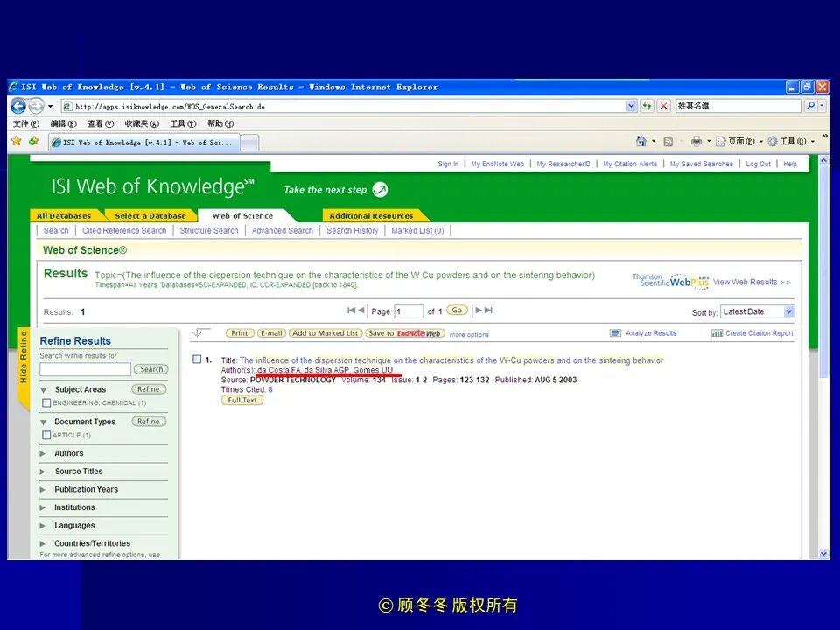Image resolution: width=840 pixels, height=630 pixels.
Task: Open the Search History sub-tab
Action: [353, 230]
